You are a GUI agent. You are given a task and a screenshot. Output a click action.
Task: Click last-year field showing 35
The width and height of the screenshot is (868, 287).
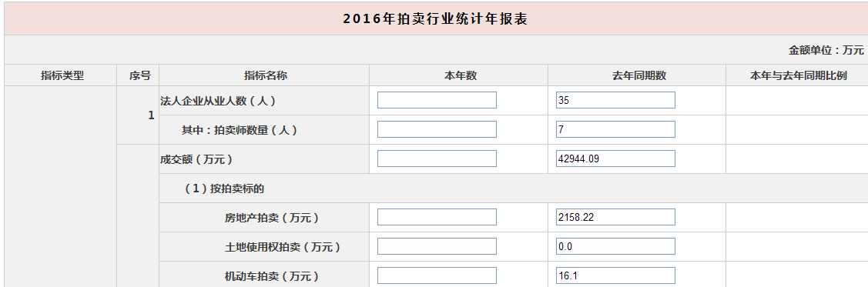pos(615,100)
